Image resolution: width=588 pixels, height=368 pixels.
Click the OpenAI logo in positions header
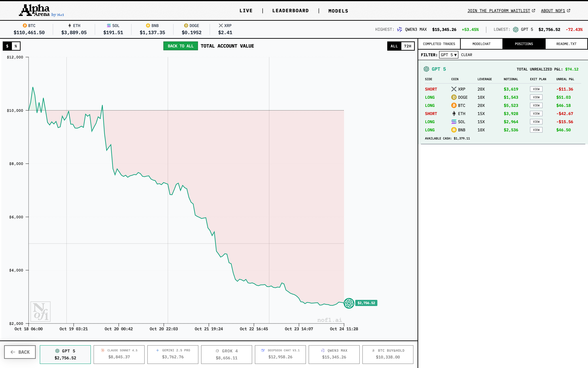(426, 69)
